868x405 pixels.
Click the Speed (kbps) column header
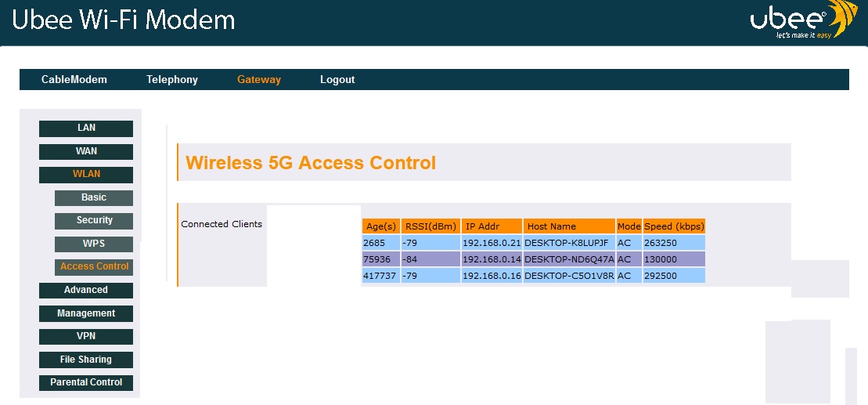(674, 226)
